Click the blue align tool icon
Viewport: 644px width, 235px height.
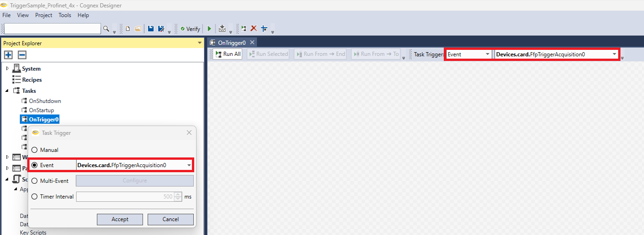264,29
